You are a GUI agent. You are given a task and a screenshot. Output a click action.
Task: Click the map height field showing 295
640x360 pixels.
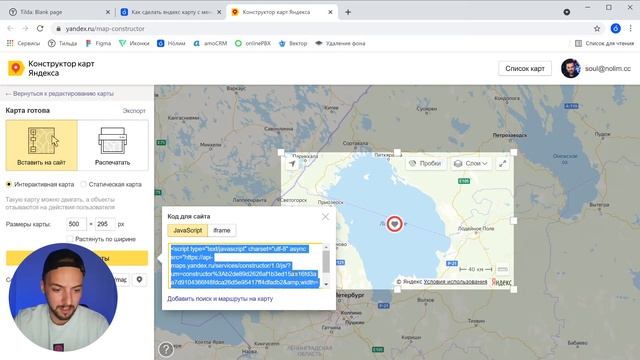click(105, 224)
